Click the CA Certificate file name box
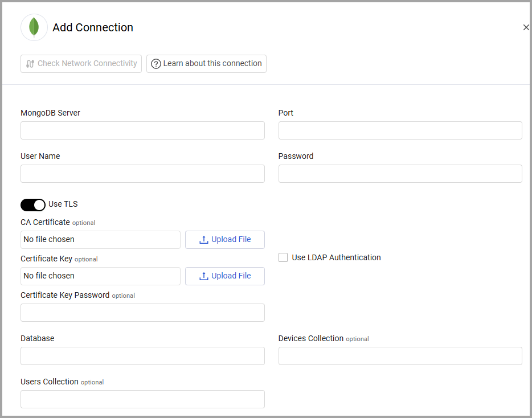The image size is (532, 418). point(100,240)
